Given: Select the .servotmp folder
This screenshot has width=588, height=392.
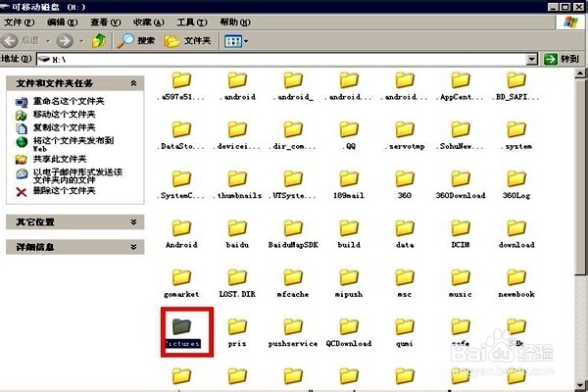Looking at the screenshot, I should coord(405,136).
